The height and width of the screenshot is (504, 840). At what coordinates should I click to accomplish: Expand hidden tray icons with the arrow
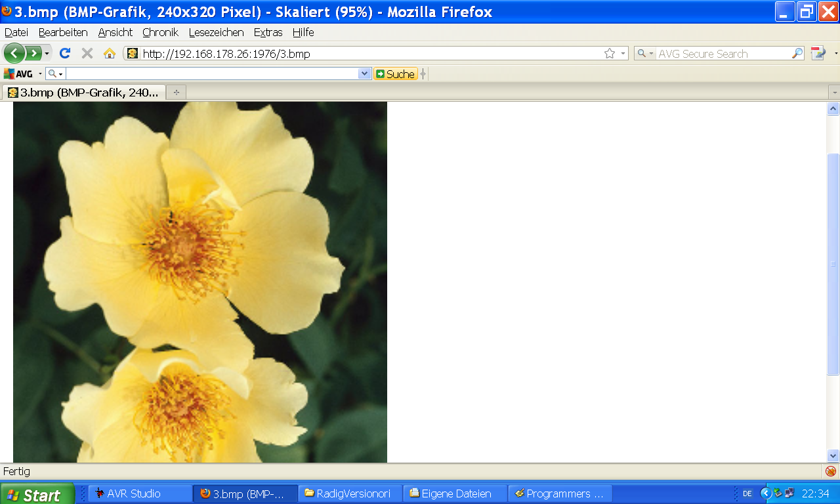765,493
